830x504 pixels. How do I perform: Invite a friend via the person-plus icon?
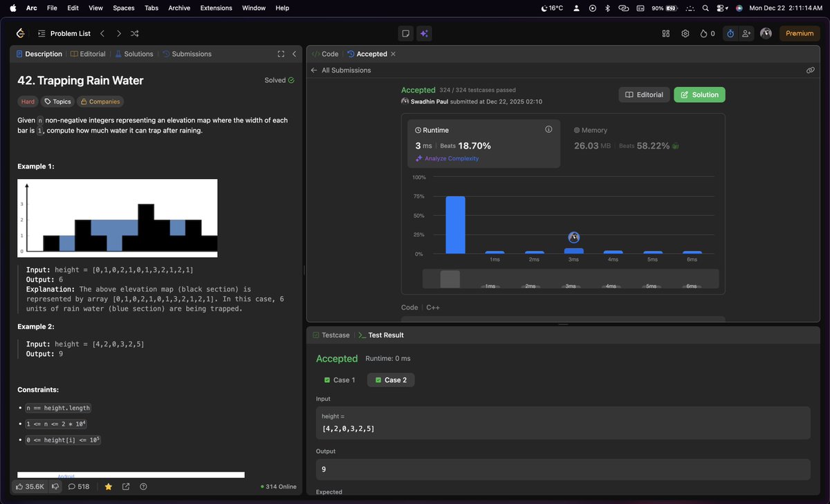(x=747, y=33)
